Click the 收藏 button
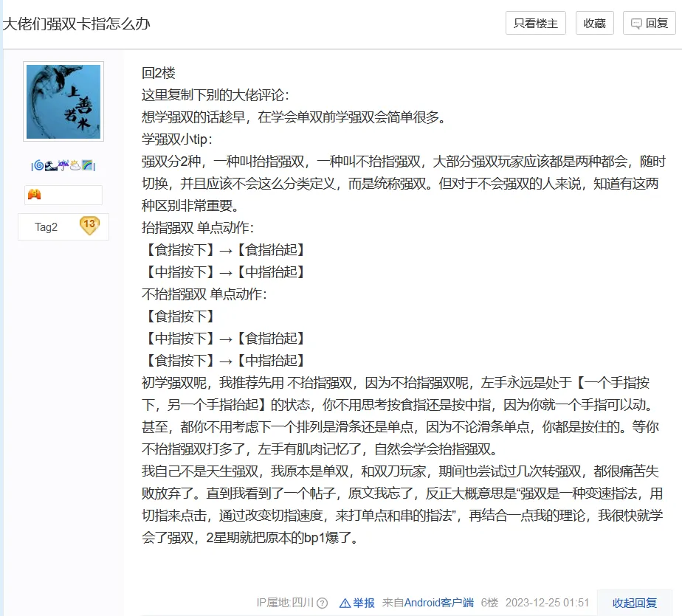The height and width of the screenshot is (616, 682). 594,23
